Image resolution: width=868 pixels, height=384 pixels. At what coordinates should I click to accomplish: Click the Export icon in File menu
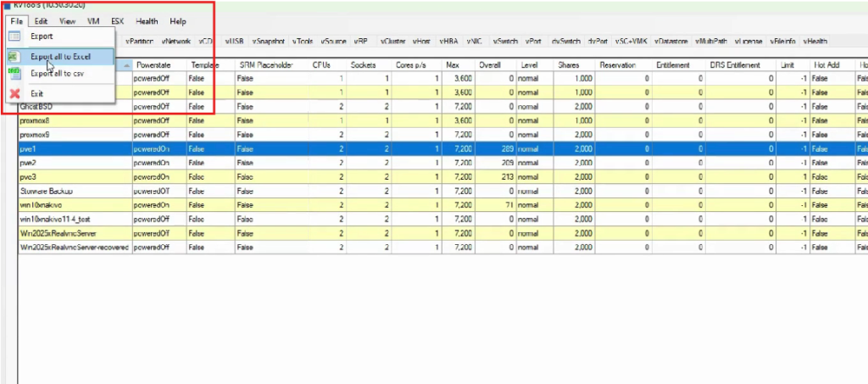14,36
